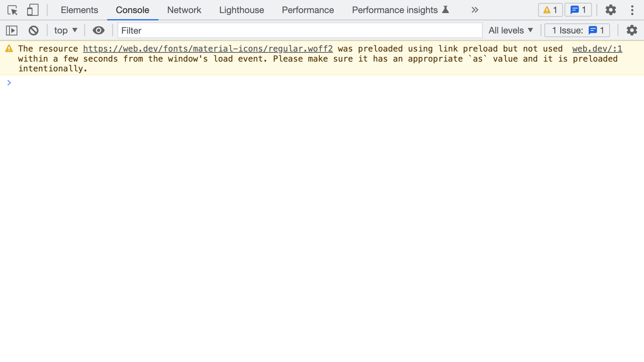Clear console with the ban icon

click(34, 30)
